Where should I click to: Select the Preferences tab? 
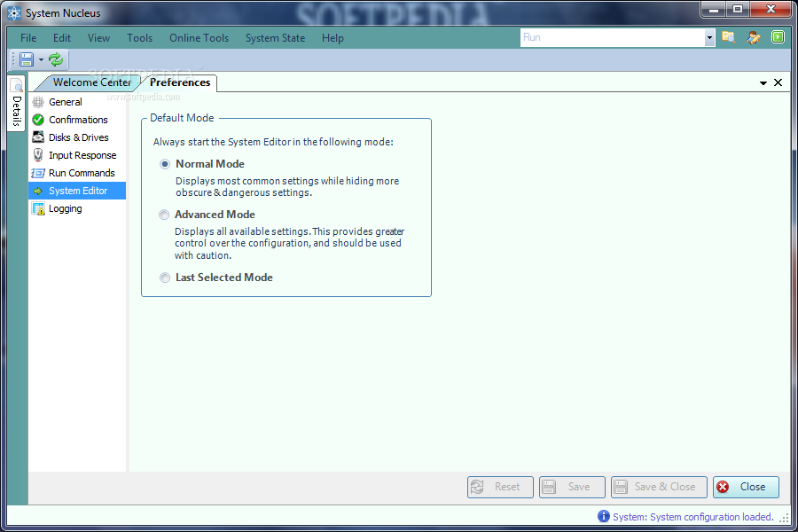point(180,82)
